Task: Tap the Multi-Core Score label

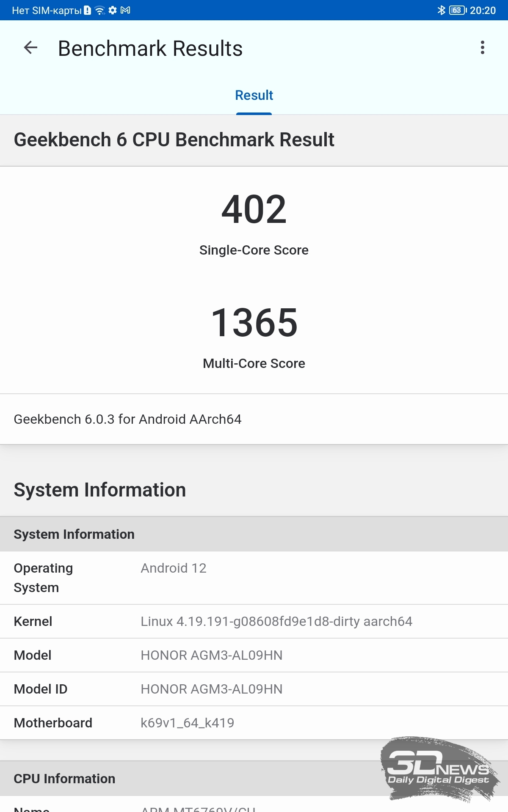Action: pos(254,363)
